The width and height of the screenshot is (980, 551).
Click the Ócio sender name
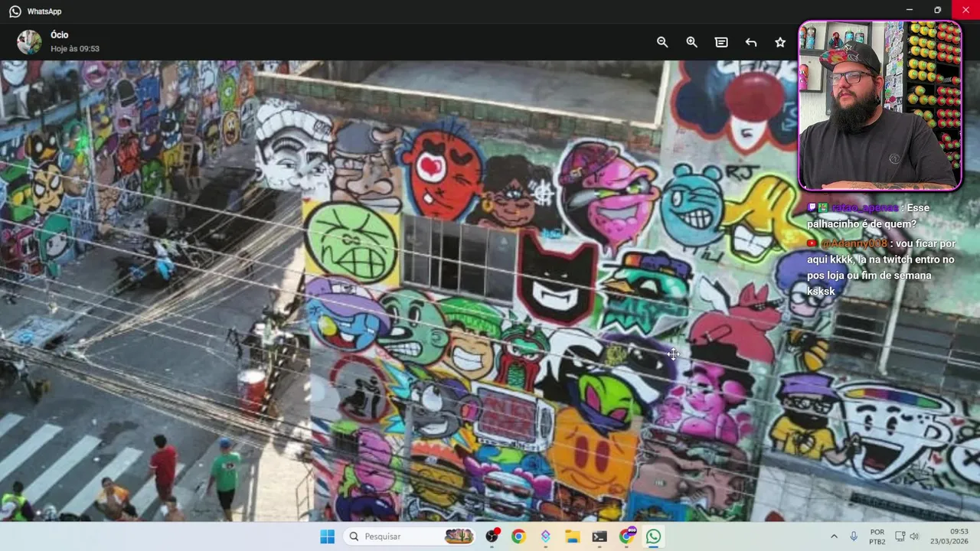[60, 35]
